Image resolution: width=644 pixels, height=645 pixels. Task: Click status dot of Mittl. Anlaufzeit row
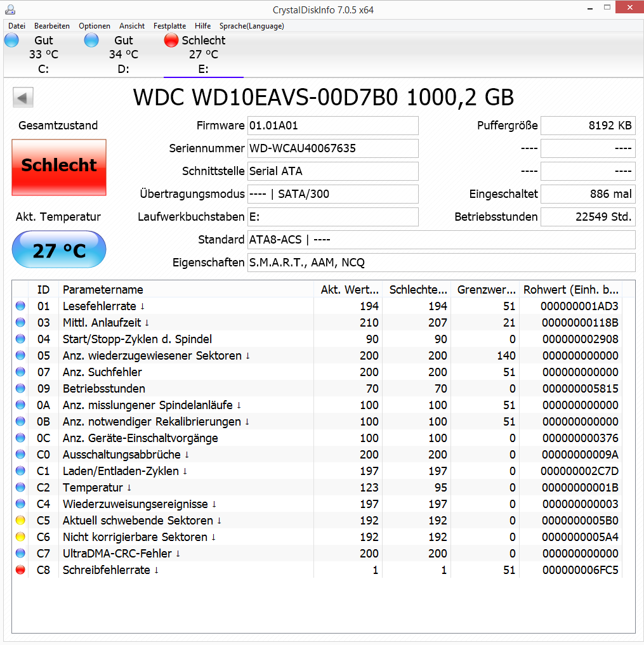pyautogui.click(x=20, y=322)
